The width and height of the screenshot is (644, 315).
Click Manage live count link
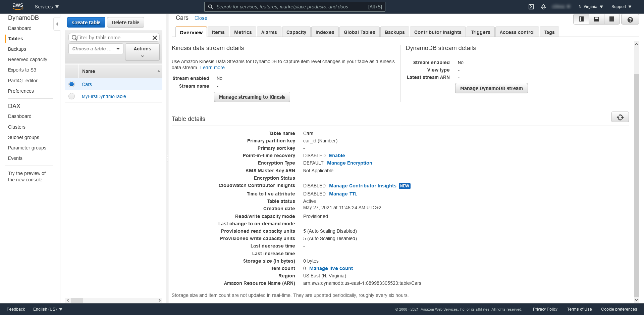tap(331, 268)
